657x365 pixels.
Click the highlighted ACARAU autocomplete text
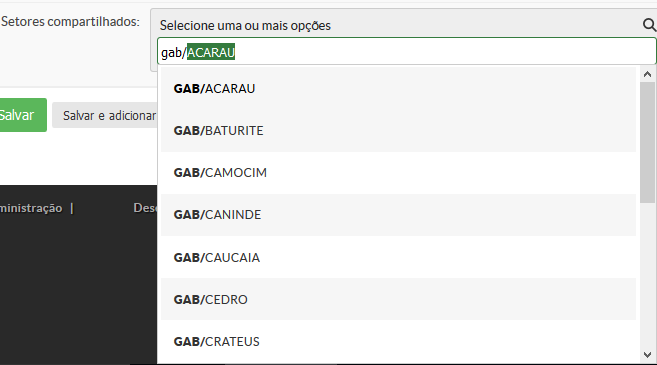pyautogui.click(x=211, y=52)
